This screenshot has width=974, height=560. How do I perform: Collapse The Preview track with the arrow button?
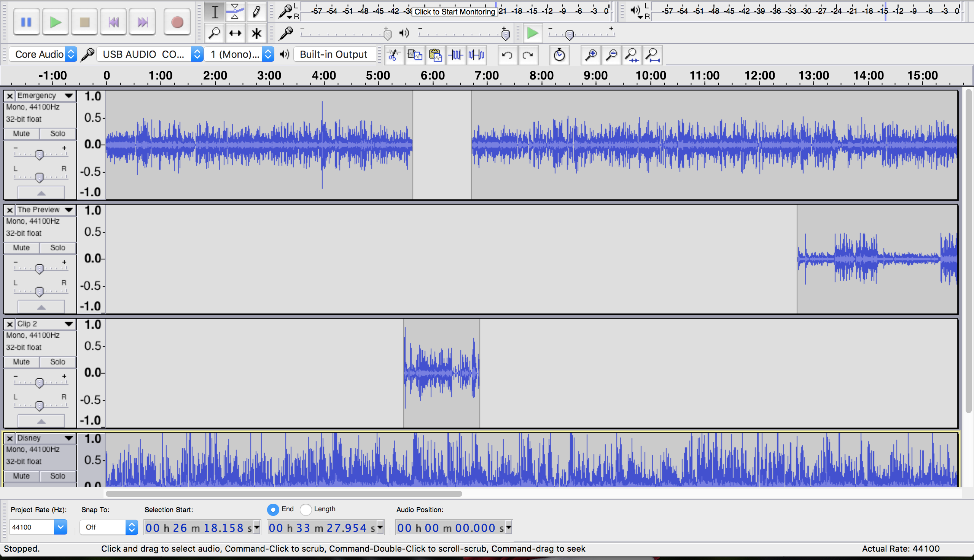click(41, 307)
